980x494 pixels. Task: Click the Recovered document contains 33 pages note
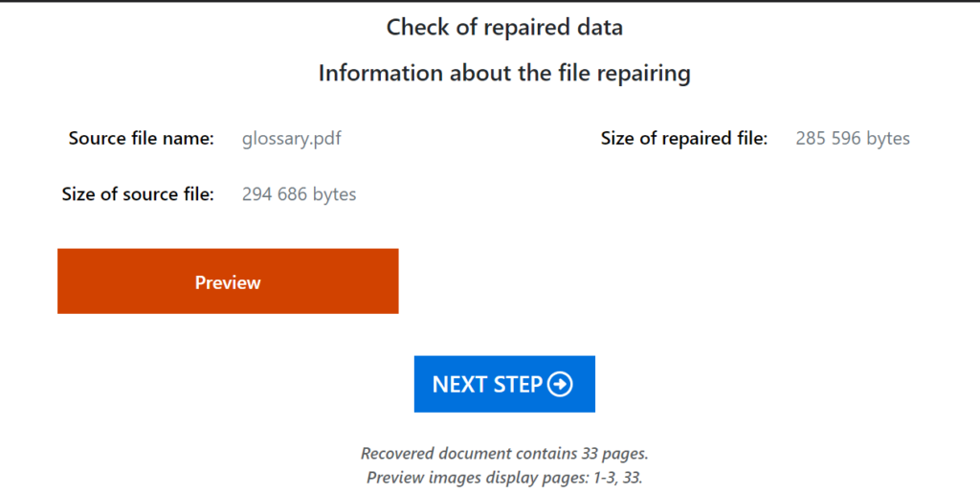coord(501,454)
